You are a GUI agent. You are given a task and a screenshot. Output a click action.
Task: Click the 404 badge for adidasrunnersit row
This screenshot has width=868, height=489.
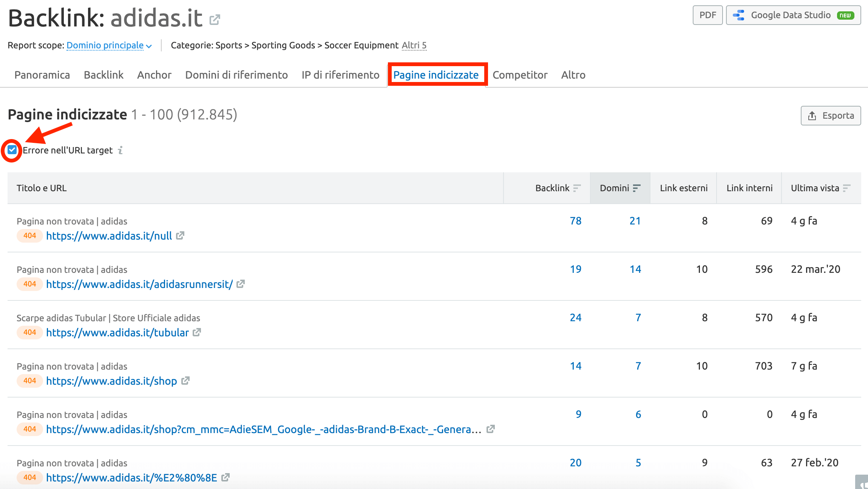pos(29,284)
